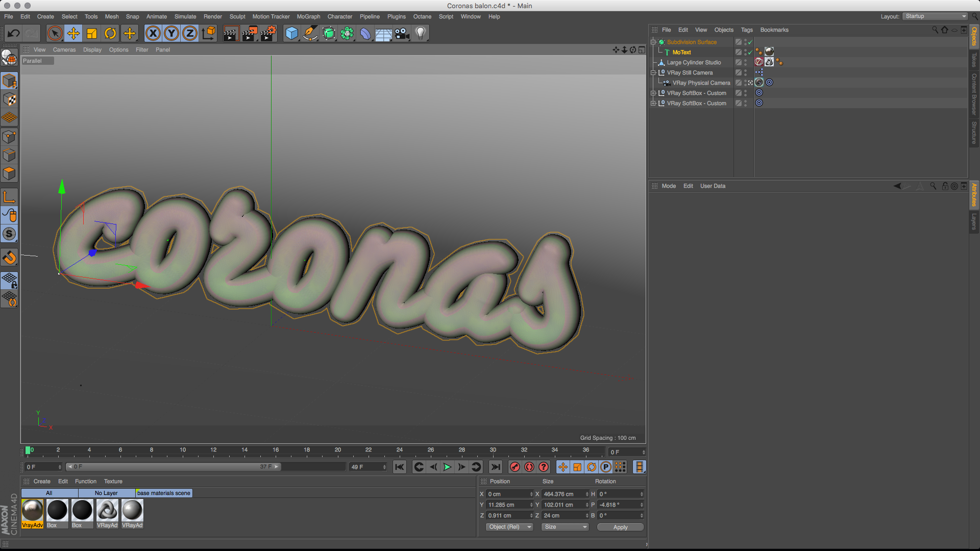Toggle Z axis lock
The image size is (980, 551).
pyautogui.click(x=190, y=34)
